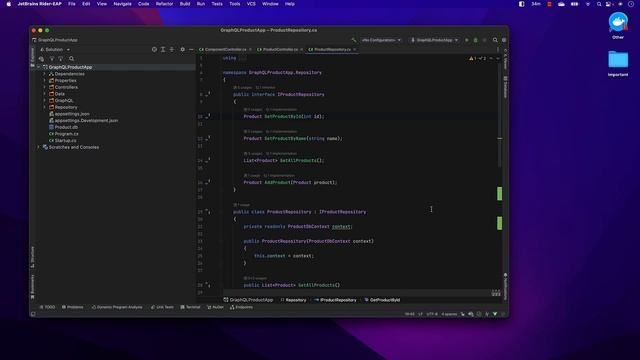640x360 pixels.
Task: Open Solution panel gear options
Action: click(182, 49)
